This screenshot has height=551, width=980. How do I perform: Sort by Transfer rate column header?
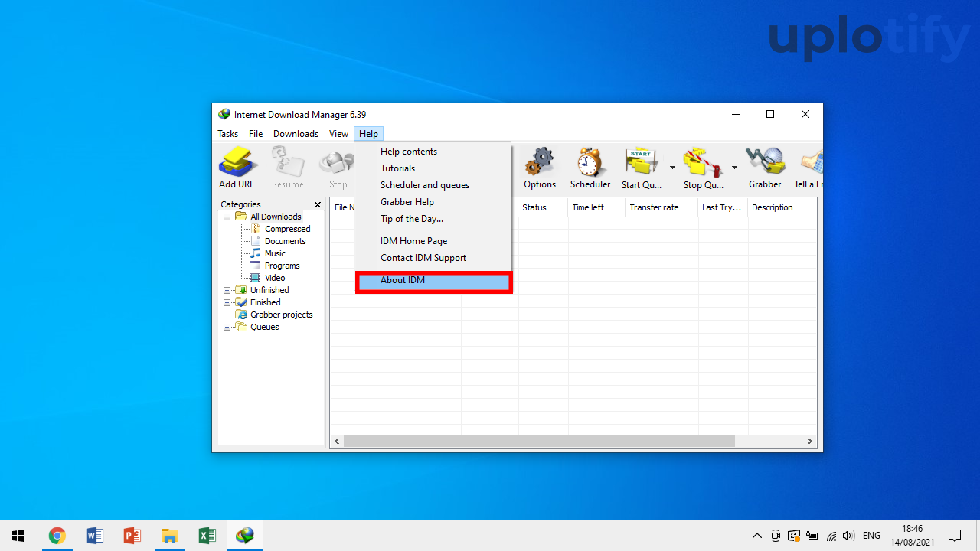click(x=661, y=207)
